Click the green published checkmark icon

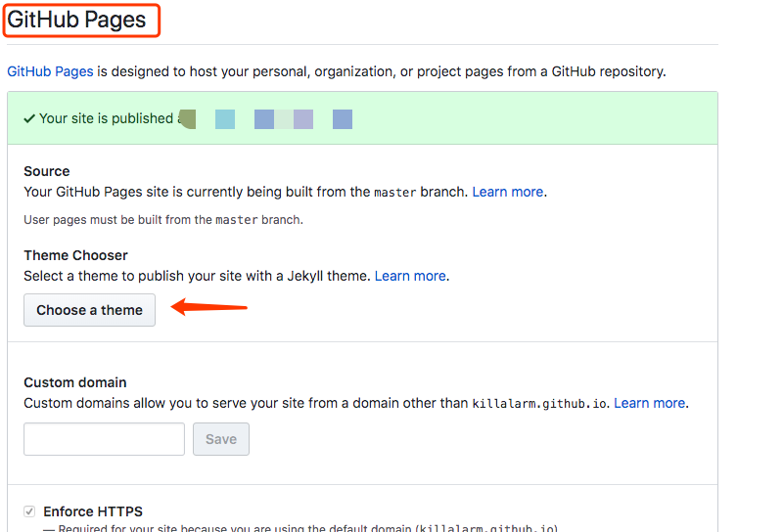click(x=29, y=118)
